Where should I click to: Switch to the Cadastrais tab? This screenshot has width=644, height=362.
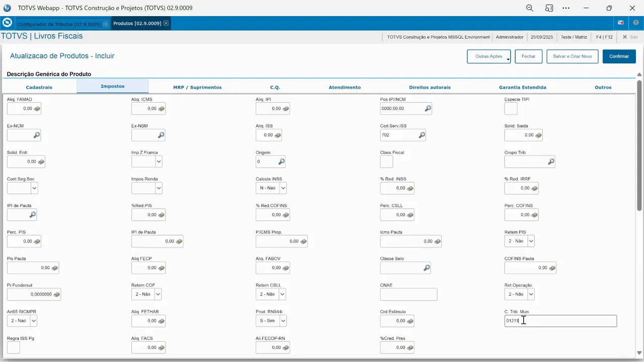click(x=39, y=87)
